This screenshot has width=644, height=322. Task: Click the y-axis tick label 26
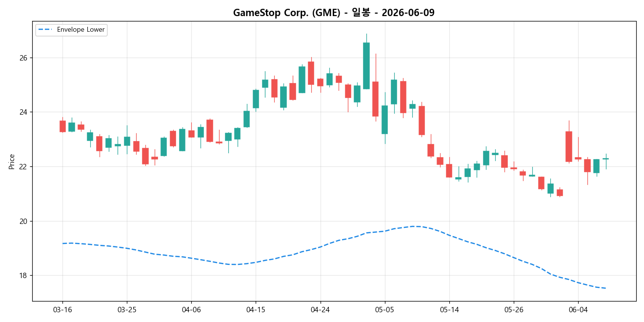click(23, 58)
